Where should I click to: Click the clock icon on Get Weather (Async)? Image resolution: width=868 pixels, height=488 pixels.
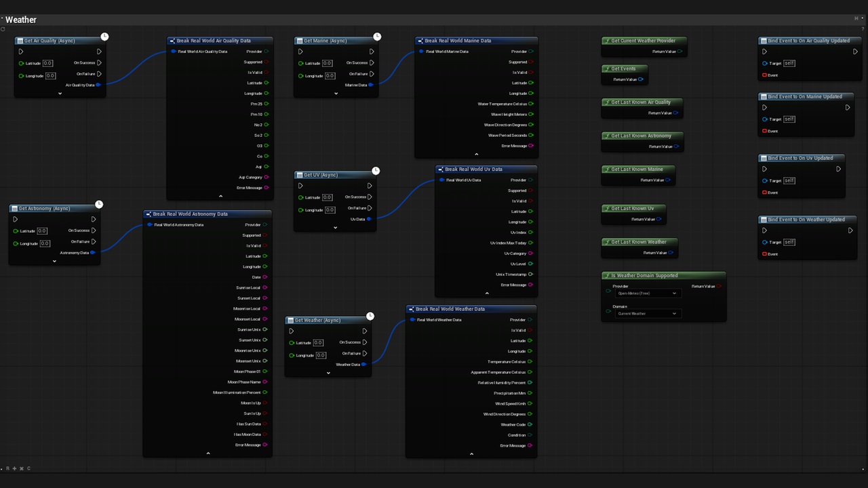(x=370, y=316)
